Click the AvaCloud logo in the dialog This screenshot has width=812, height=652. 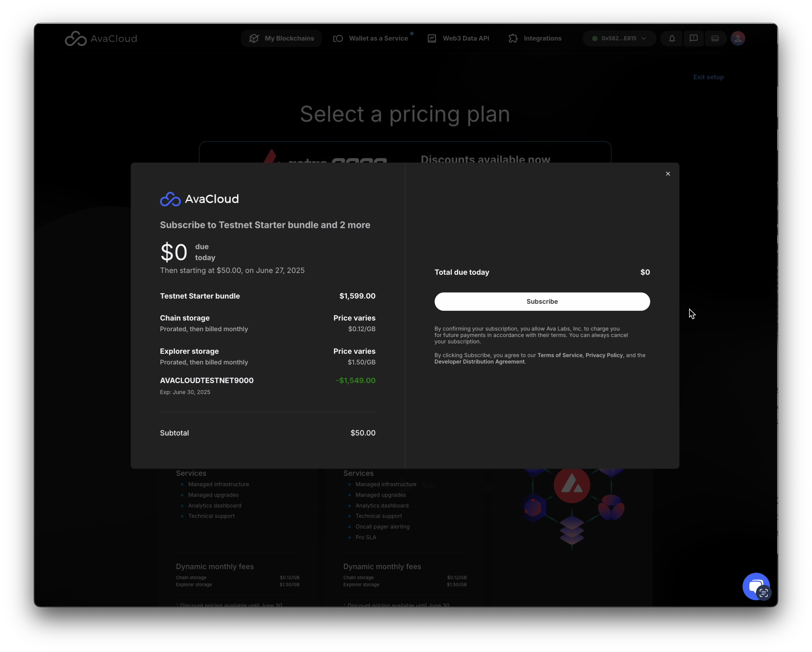199,199
